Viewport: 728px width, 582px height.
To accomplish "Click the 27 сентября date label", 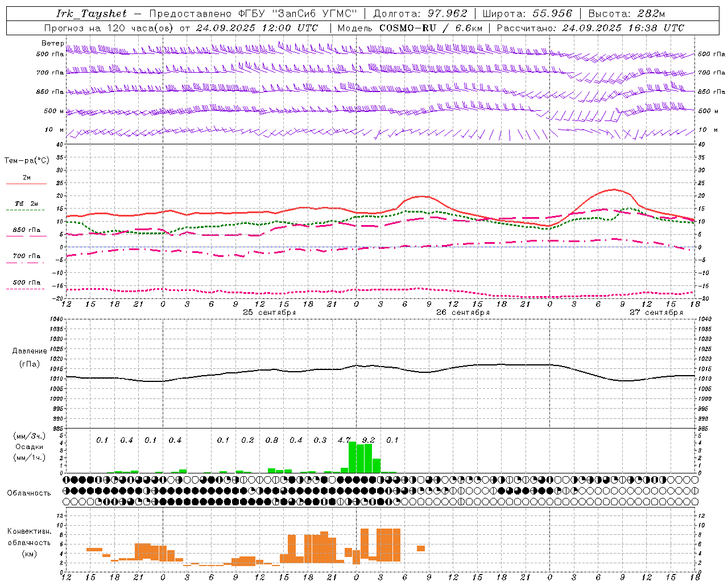I will coord(656,313).
